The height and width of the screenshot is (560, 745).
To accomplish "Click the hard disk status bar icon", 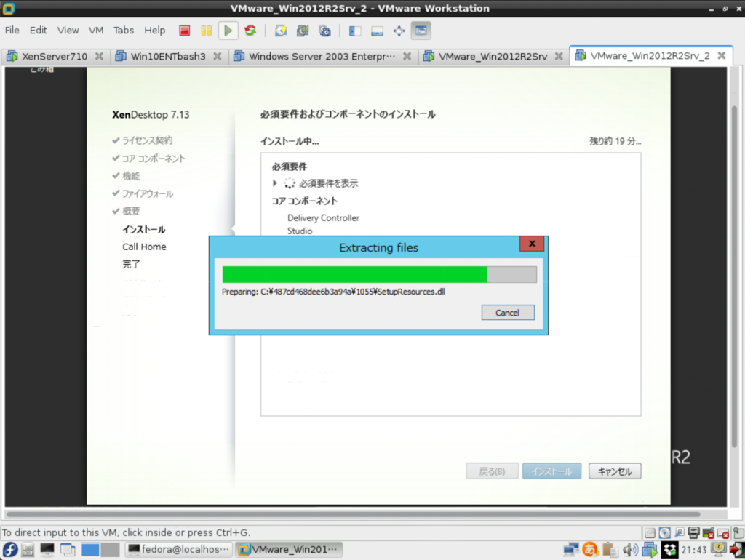I will click(x=650, y=533).
